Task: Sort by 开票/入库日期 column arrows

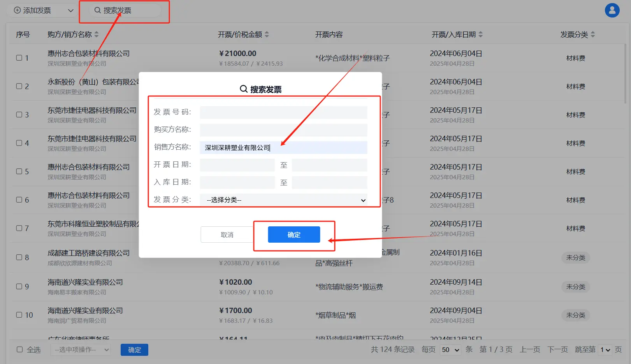Action: (x=481, y=35)
